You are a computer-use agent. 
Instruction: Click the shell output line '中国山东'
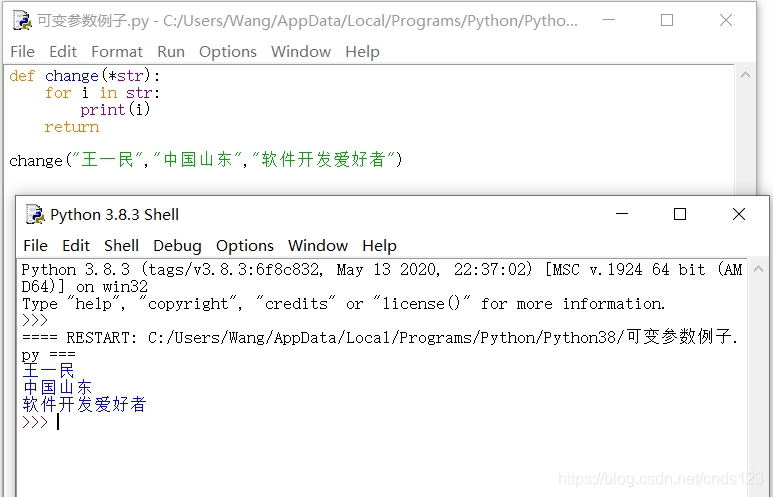tap(57, 388)
